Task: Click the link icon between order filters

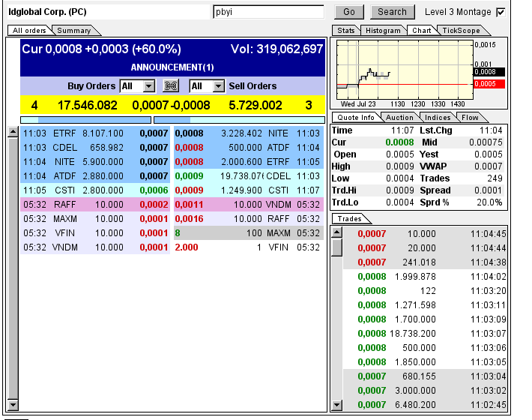Action: click(x=171, y=86)
